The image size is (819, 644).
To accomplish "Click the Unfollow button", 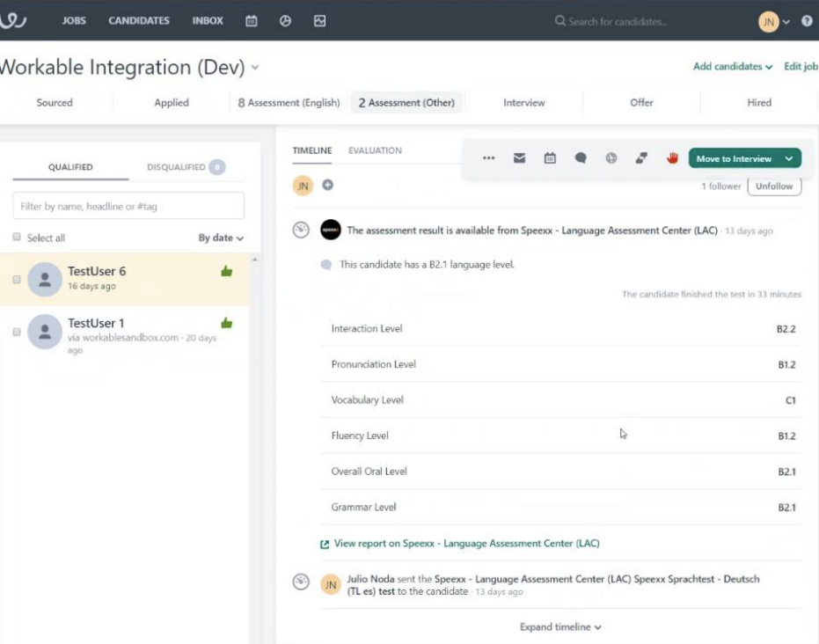I will click(774, 186).
